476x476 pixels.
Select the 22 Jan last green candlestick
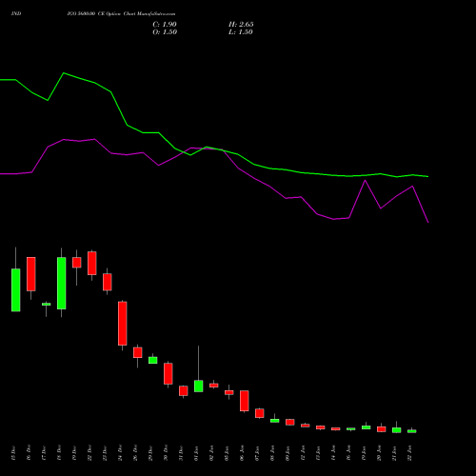tap(412, 431)
